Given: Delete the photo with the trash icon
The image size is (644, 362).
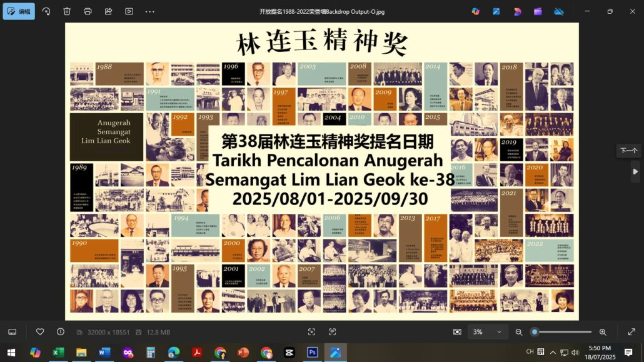Looking at the screenshot, I should pos(67,11).
